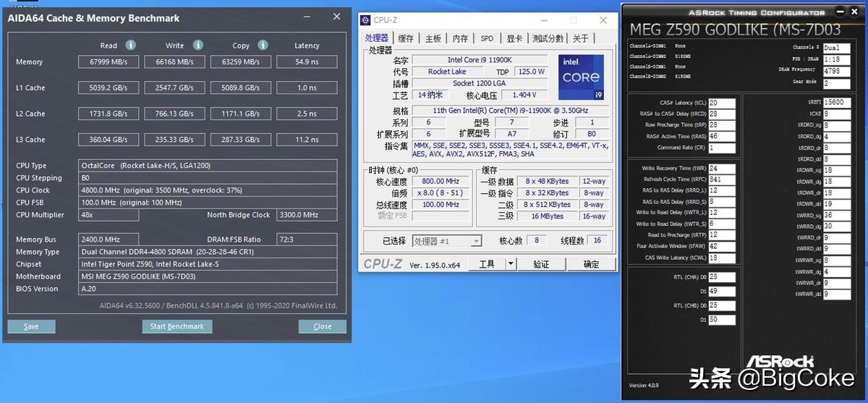Go to the 测试分数 tab in CPU-Z

548,38
